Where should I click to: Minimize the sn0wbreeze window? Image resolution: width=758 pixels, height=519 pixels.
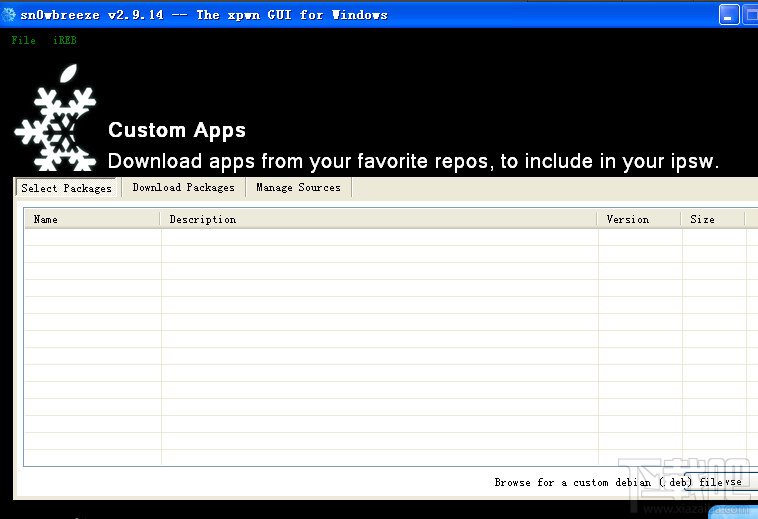pos(729,14)
